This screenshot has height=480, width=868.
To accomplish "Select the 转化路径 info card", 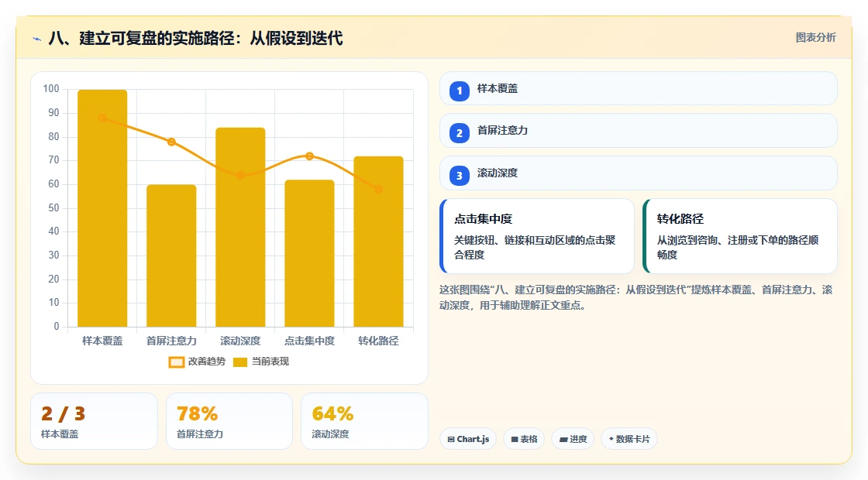I will 739,236.
